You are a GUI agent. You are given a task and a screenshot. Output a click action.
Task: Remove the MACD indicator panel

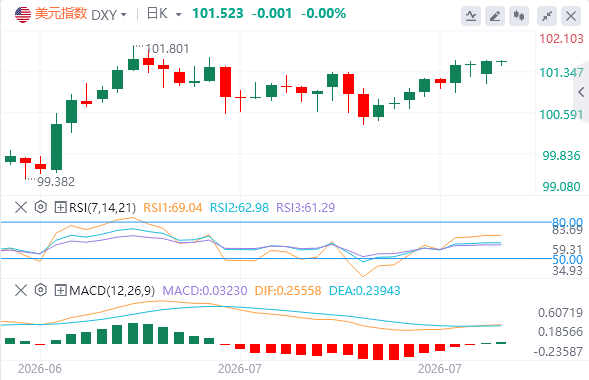click(21, 290)
